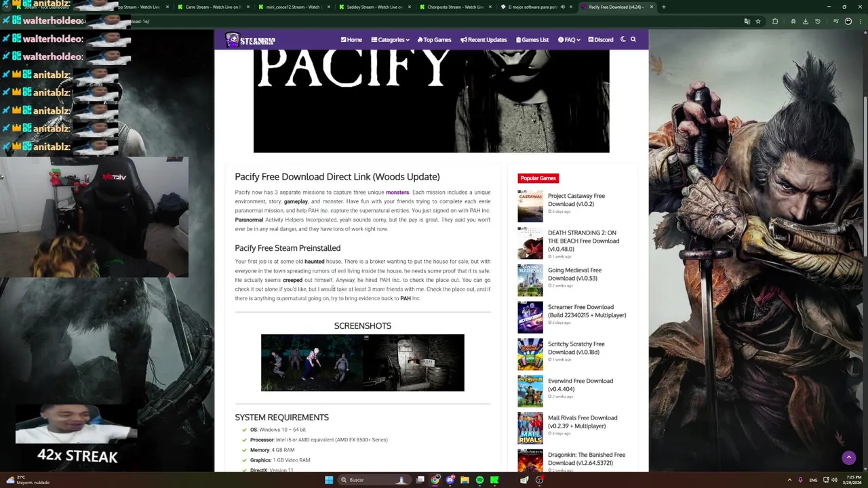Screen dimensions: 868x488
Task: Open the Kick app on the taskbar
Action: 494,480
